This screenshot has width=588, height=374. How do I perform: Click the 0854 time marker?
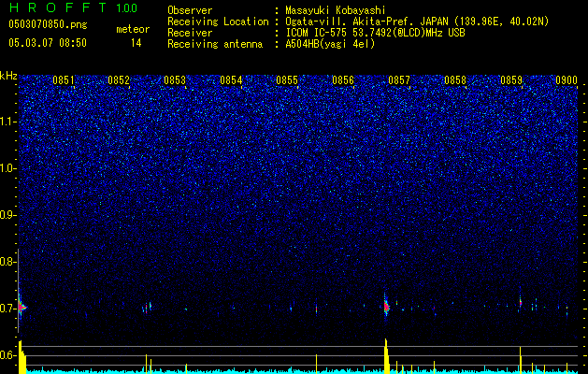(x=231, y=80)
